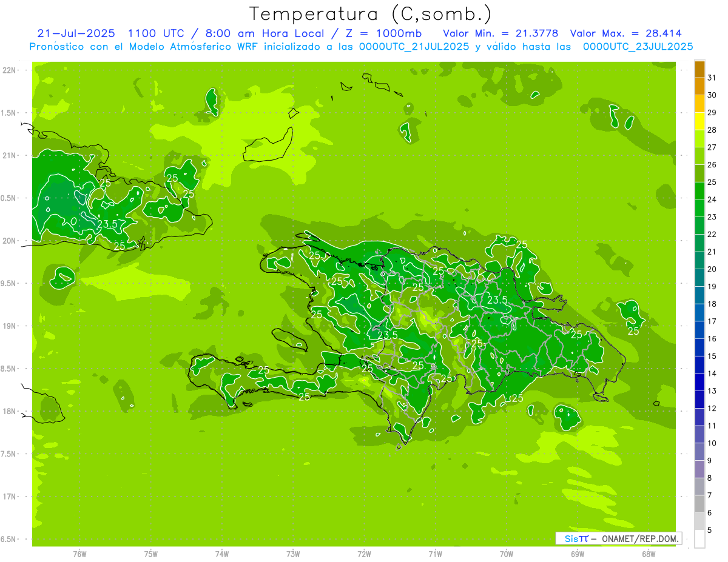Click the 72W longitude axis label

pyautogui.click(x=364, y=554)
